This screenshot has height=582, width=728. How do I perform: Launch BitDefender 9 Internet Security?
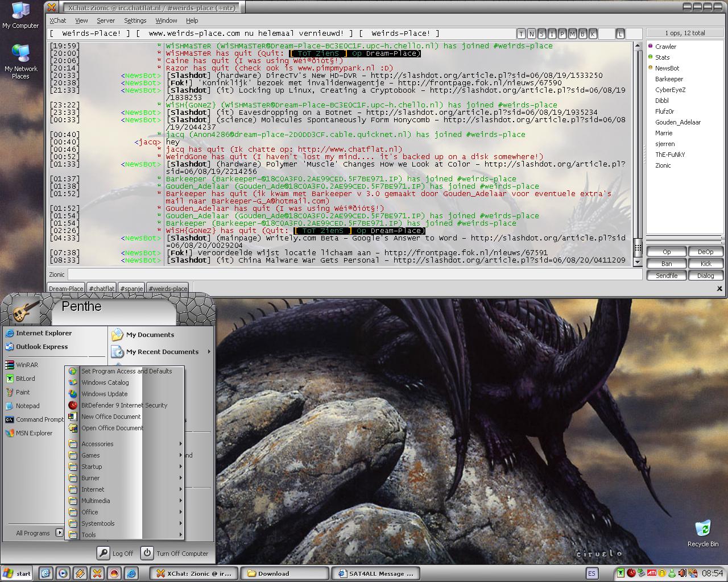[x=124, y=405]
